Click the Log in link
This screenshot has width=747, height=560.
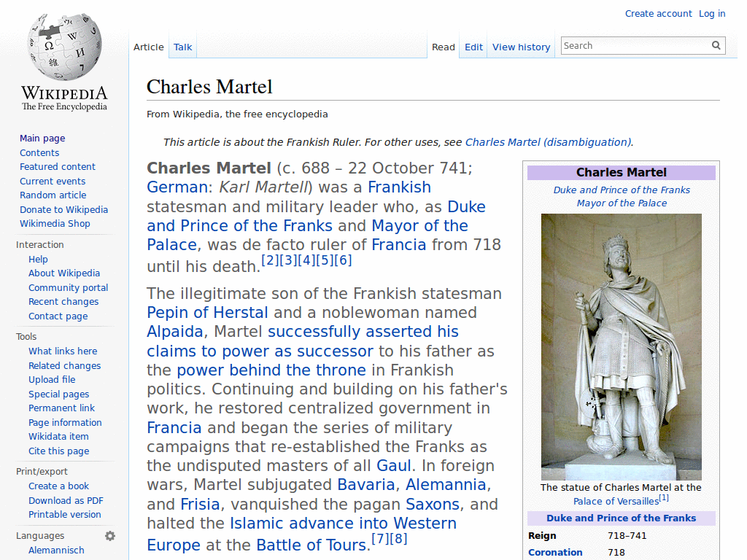coord(712,14)
